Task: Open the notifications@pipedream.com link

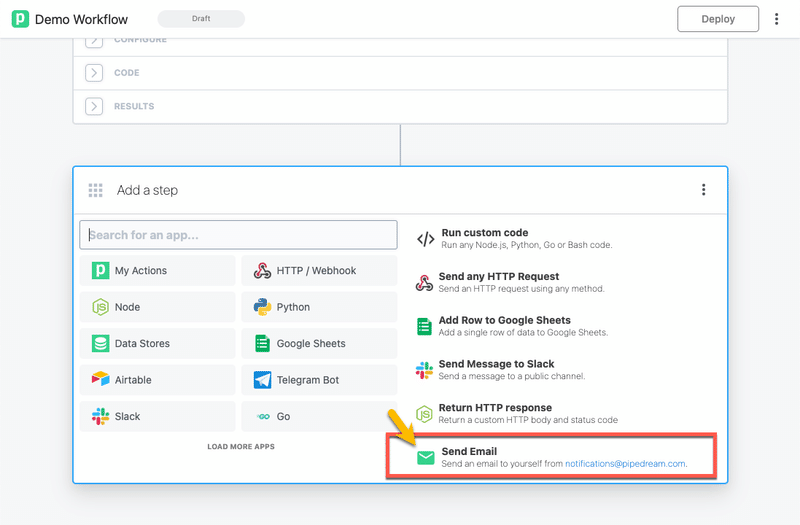Action: click(625, 464)
